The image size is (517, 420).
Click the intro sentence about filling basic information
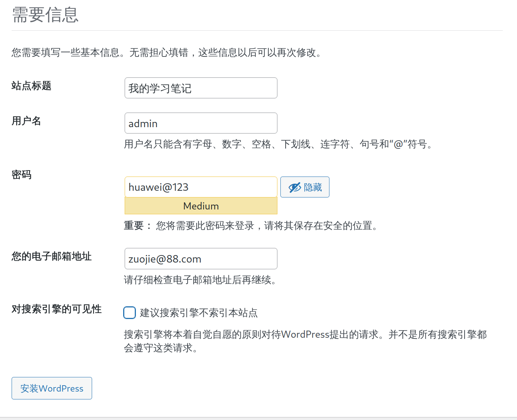[167, 53]
